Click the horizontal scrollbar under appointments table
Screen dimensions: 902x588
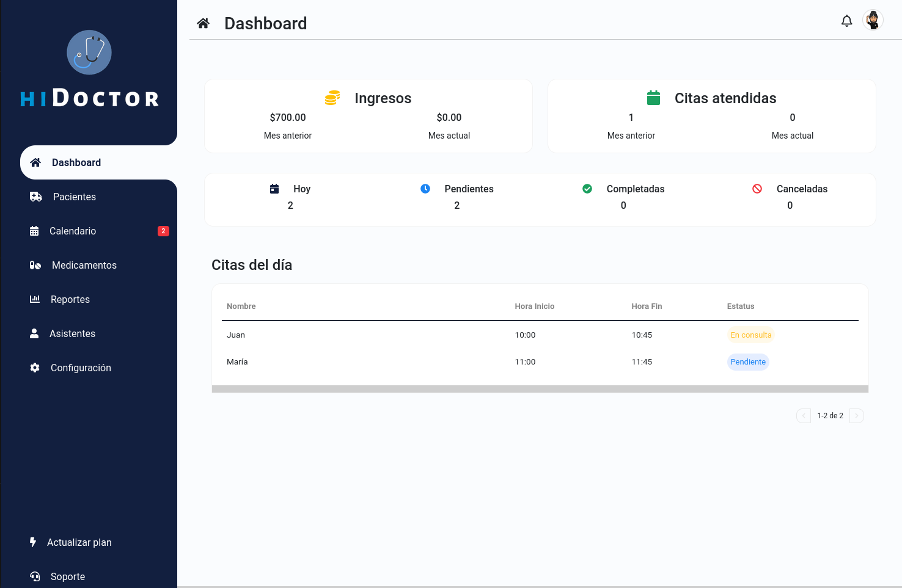point(540,389)
